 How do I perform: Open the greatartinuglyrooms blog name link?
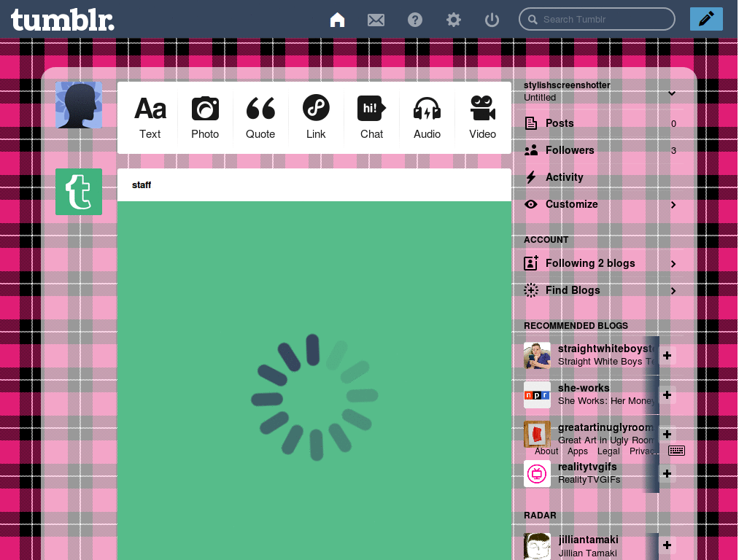click(x=606, y=427)
